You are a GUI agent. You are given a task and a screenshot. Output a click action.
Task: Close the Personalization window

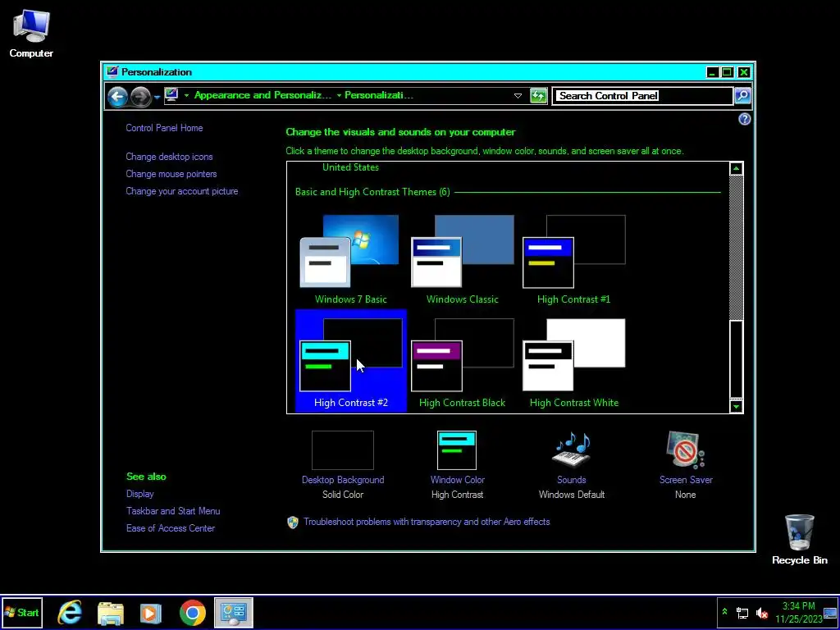[743, 72]
